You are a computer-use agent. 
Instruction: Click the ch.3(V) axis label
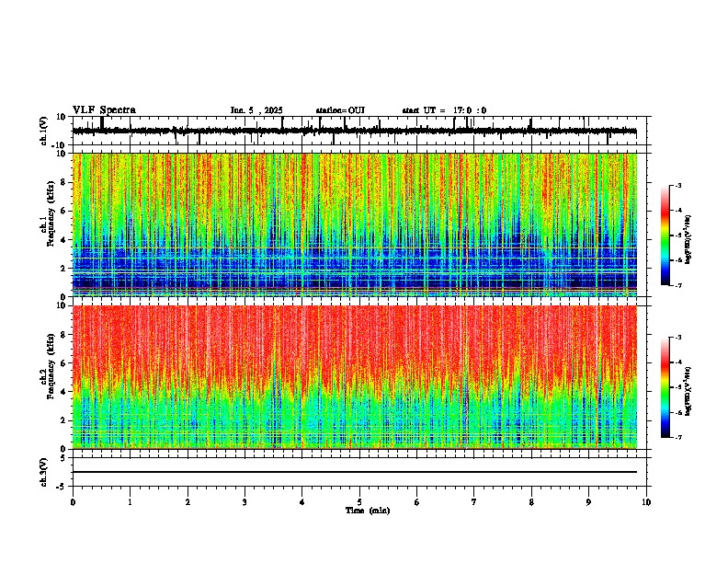coord(44,472)
